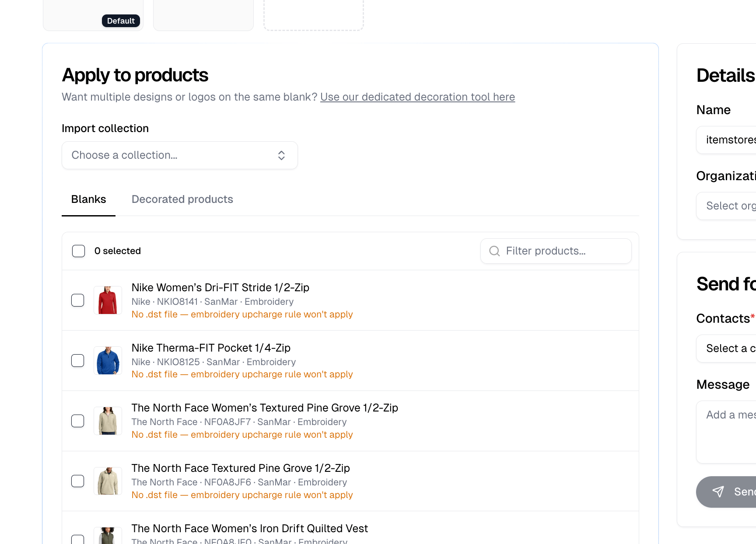Image resolution: width=756 pixels, height=544 pixels.
Task: Click the paper plane send icon
Action: pos(718,492)
